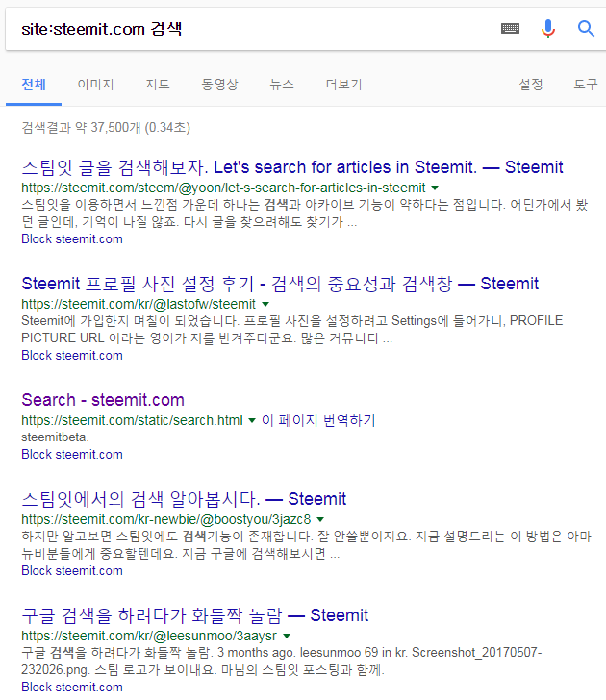The image size is (606, 700).
Task: Open result 스팀잇 글을 검색해보자 title
Action: (292, 167)
